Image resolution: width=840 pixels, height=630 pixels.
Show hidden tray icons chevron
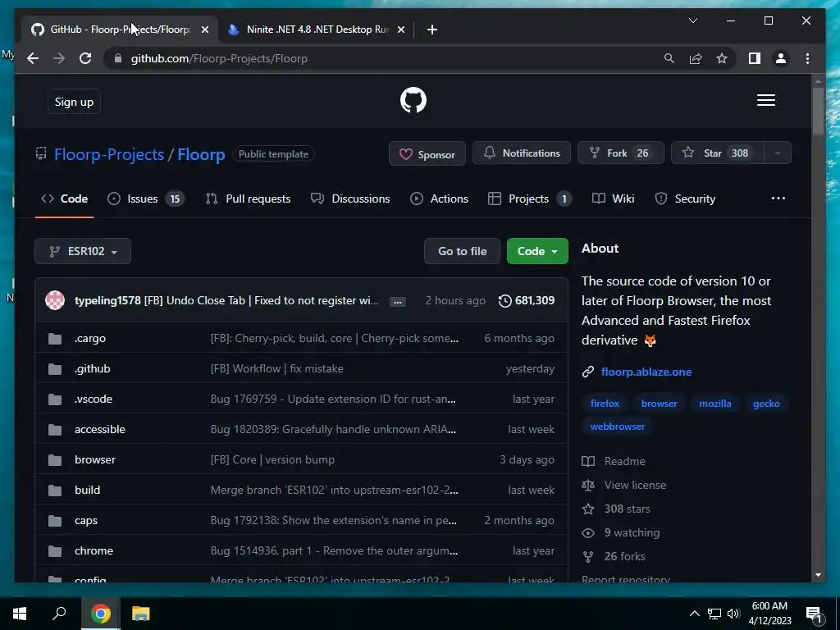point(694,614)
